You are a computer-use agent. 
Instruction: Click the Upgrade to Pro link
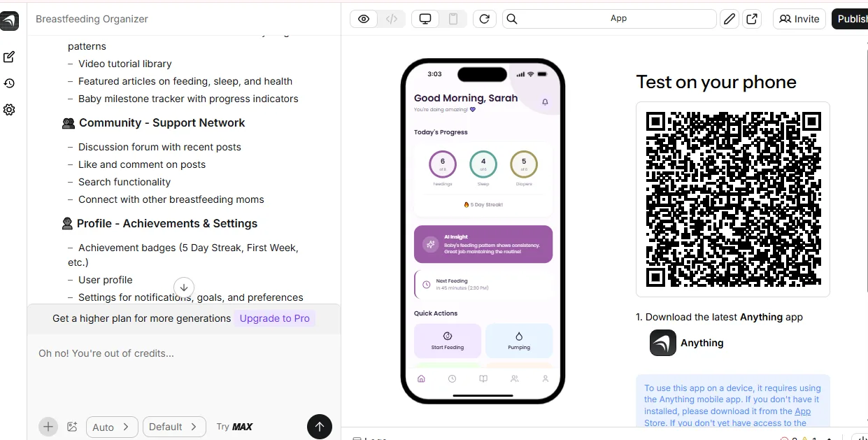pyautogui.click(x=275, y=318)
